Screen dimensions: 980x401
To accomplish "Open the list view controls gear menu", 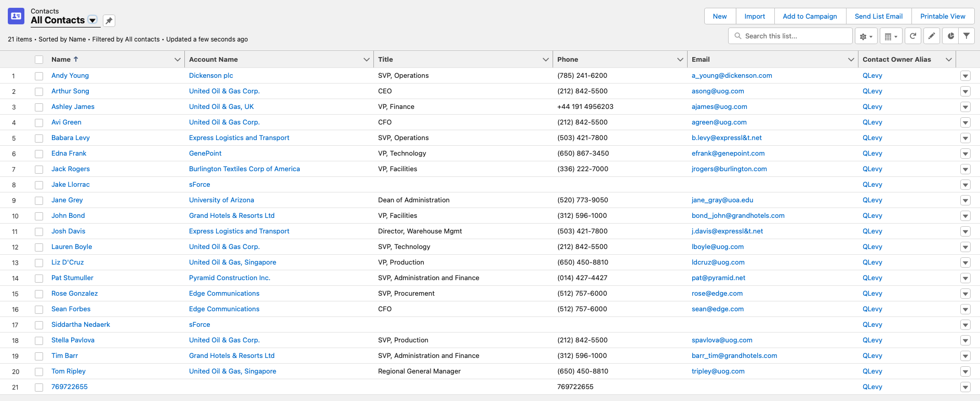I will [x=866, y=36].
